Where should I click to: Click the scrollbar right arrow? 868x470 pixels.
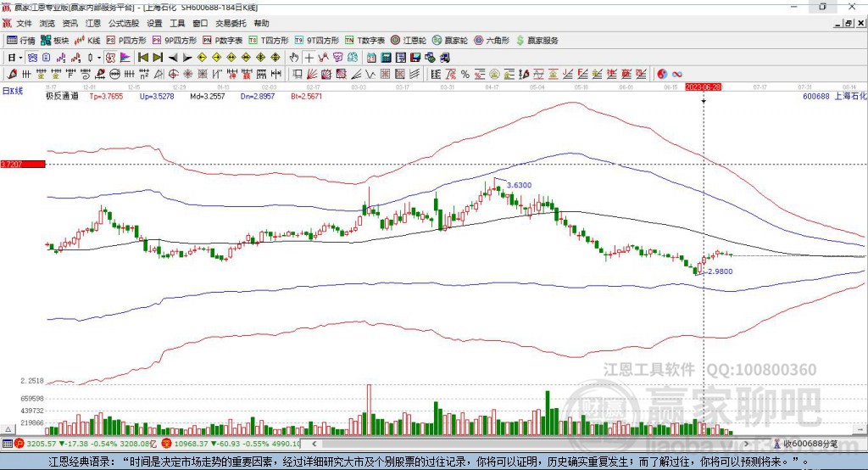tap(746, 444)
